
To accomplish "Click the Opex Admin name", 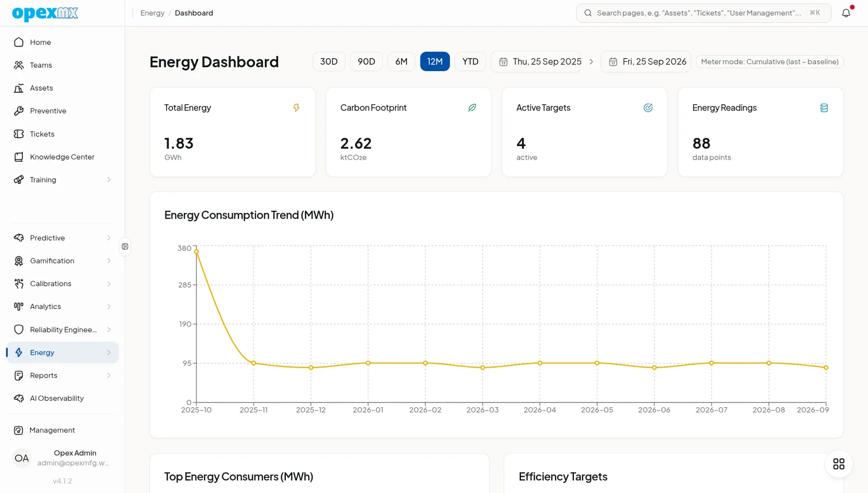I will (x=75, y=453).
